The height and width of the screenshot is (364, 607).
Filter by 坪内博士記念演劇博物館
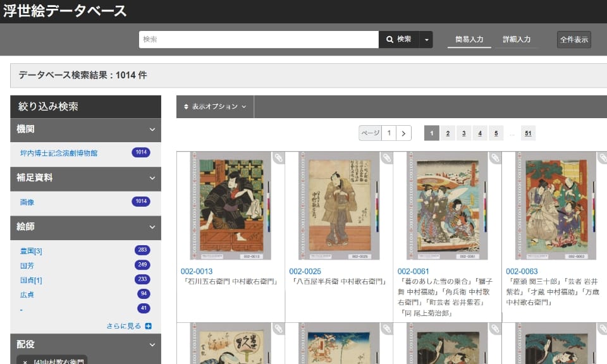pos(59,153)
